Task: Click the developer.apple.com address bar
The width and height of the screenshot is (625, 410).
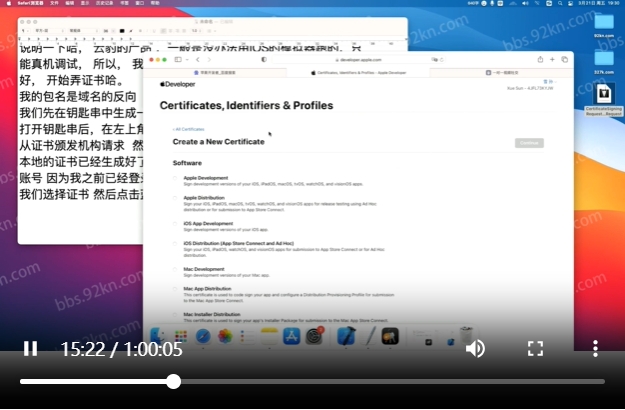Action: (x=359, y=60)
